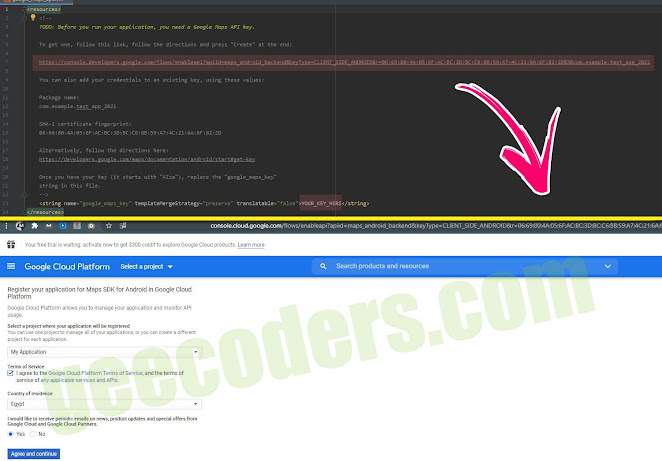
Task: Click the search magnifier icon
Action: [324, 267]
